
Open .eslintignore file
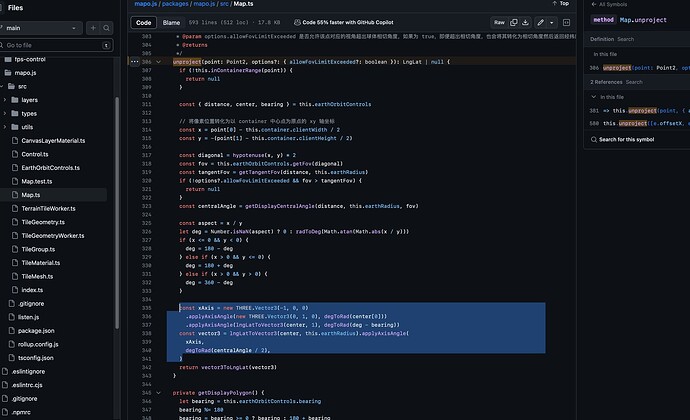[x=28, y=372]
